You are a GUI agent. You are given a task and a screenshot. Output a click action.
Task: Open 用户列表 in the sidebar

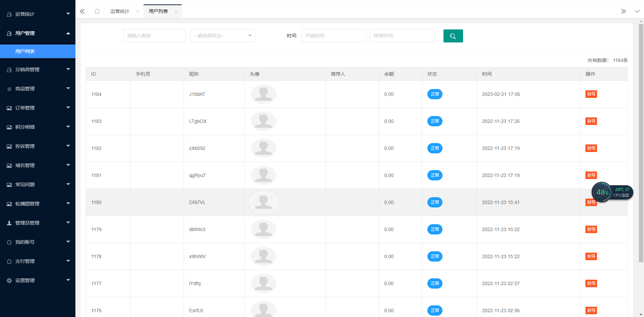click(x=38, y=51)
